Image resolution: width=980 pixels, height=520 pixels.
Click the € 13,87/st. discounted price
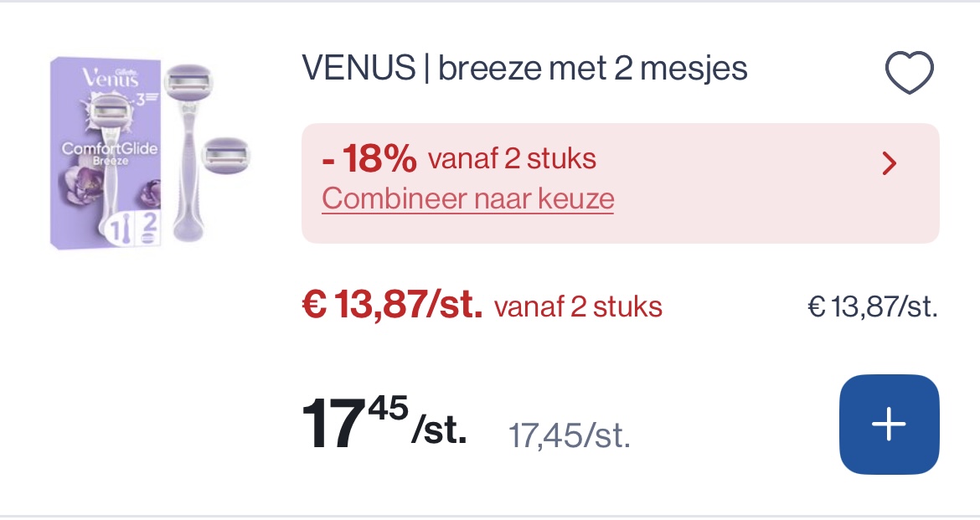392,306
